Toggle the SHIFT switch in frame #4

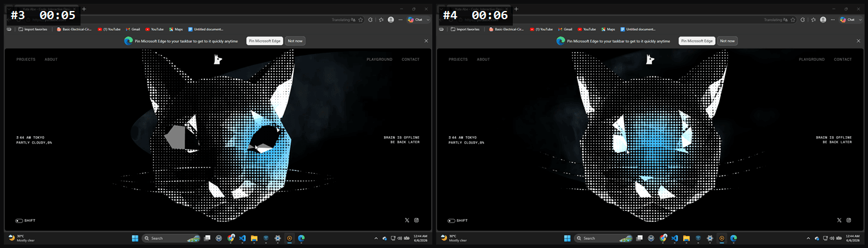click(451, 221)
